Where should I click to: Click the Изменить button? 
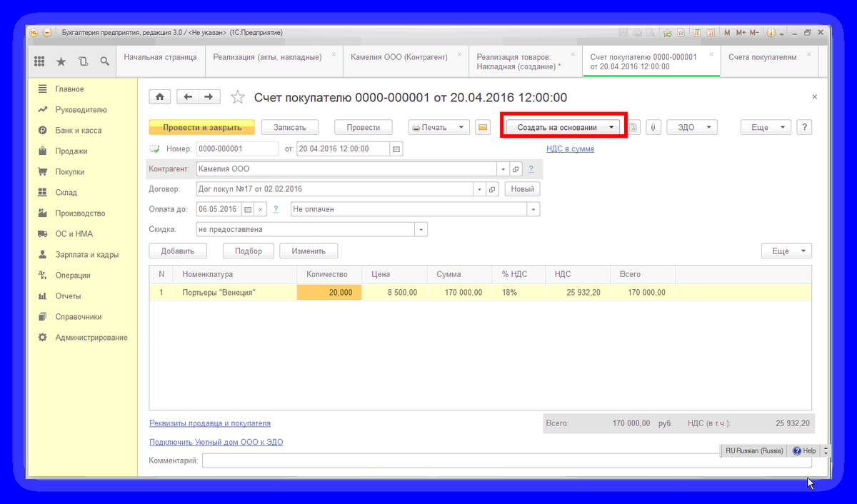point(309,251)
